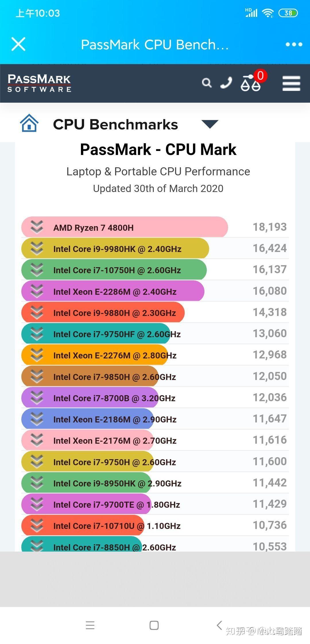Toggle the Intel Core i7-9750HF details
The width and height of the screenshot is (310, 644).
click(x=37, y=334)
